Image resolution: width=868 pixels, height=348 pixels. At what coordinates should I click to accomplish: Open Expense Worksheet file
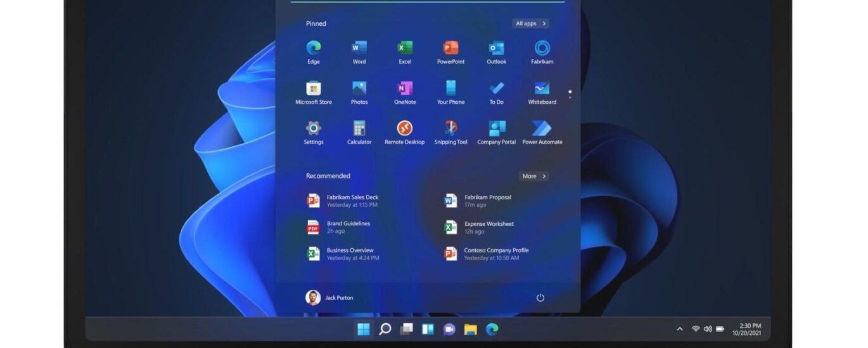pos(479,227)
